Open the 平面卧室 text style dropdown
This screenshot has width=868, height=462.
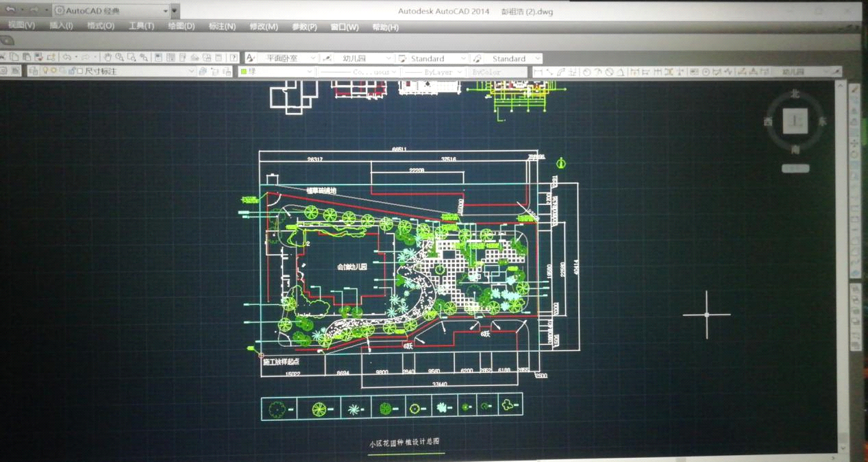click(313, 58)
